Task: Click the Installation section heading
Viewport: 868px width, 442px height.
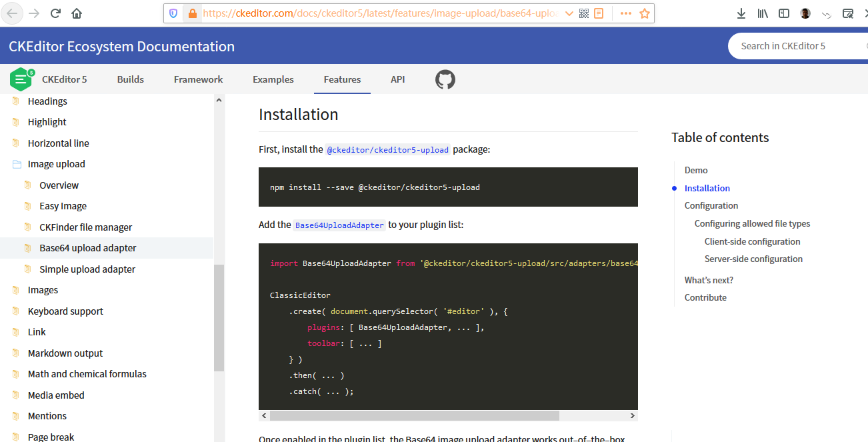Action: point(299,115)
